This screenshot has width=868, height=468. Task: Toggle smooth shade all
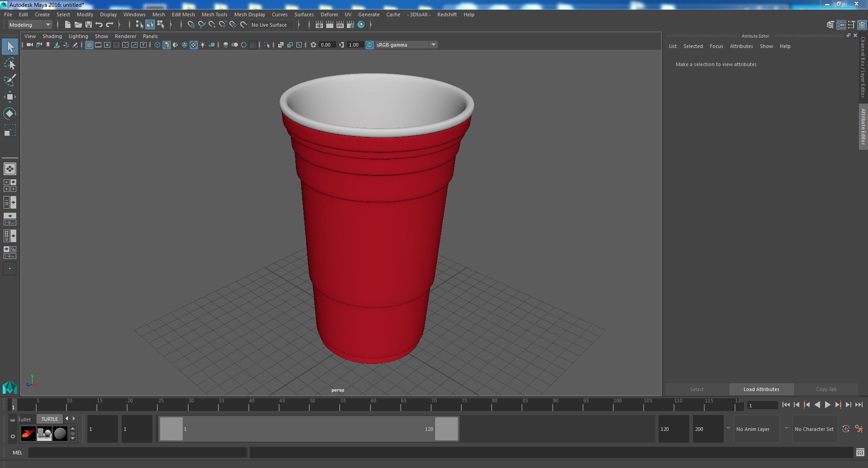166,45
